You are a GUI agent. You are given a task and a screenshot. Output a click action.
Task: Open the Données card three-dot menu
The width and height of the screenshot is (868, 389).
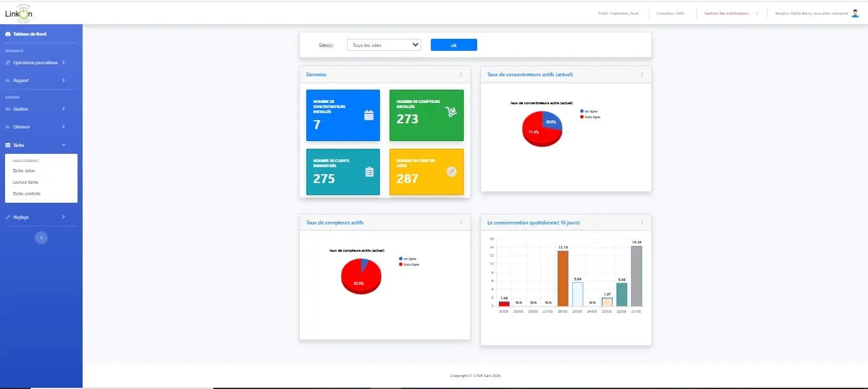coord(461,74)
